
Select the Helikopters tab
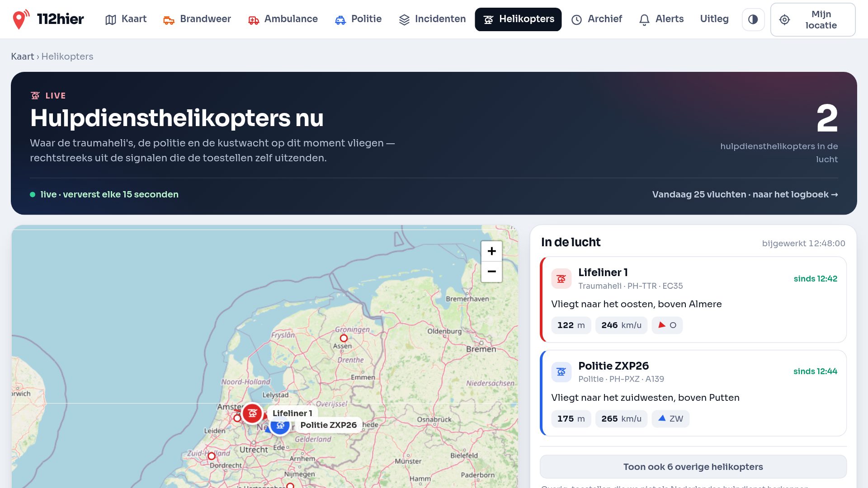pos(518,19)
